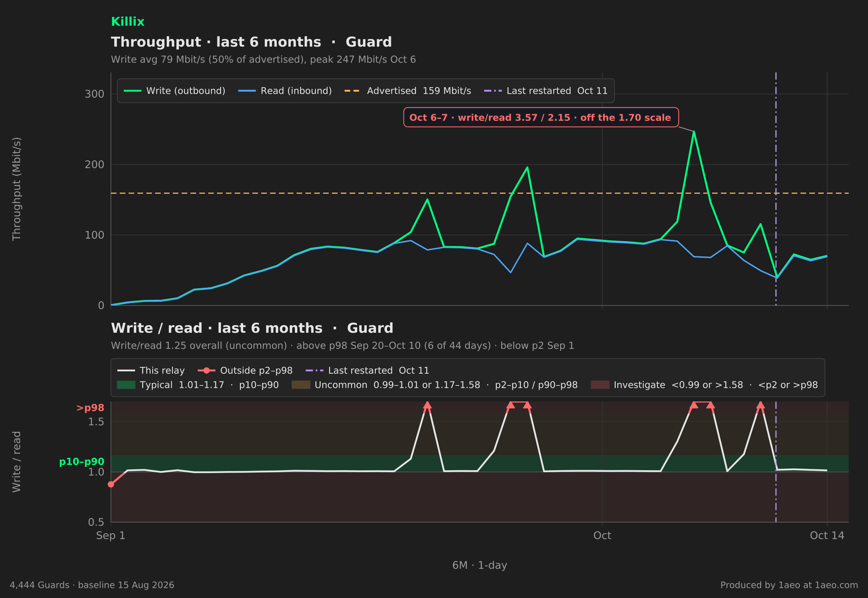868x598 pixels.
Task: Click the 'Throughput · last 6 months · Guard' title
Action: [251, 42]
